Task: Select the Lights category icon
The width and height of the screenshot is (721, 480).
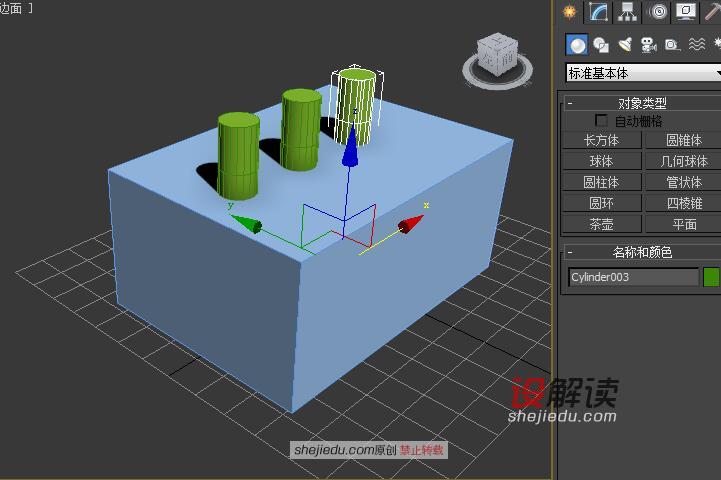Action: (x=625, y=45)
